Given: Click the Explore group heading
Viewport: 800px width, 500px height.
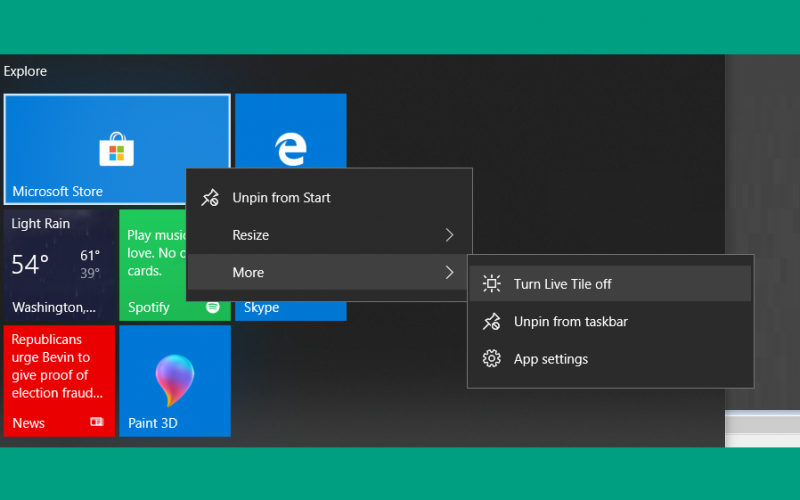Looking at the screenshot, I should [25, 71].
